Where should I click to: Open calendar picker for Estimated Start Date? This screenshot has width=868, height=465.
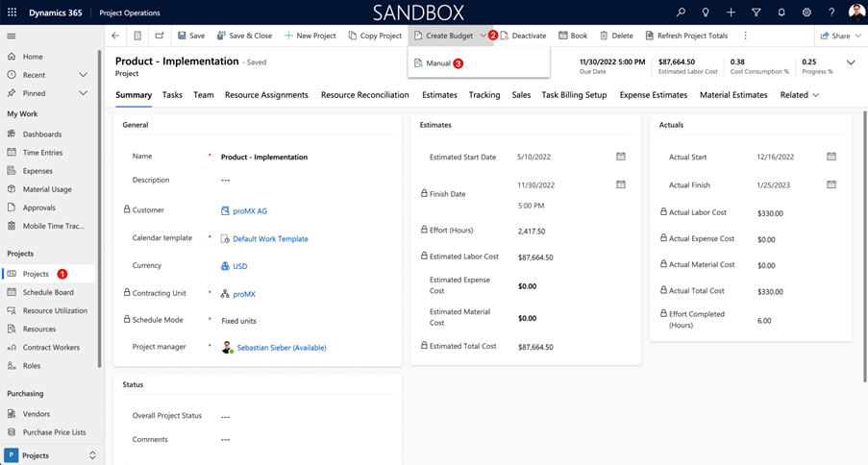coord(621,157)
